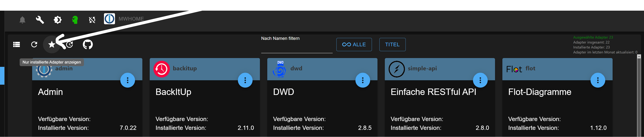Click the GitHub install icon
This screenshot has height=137, width=644.
88,44
